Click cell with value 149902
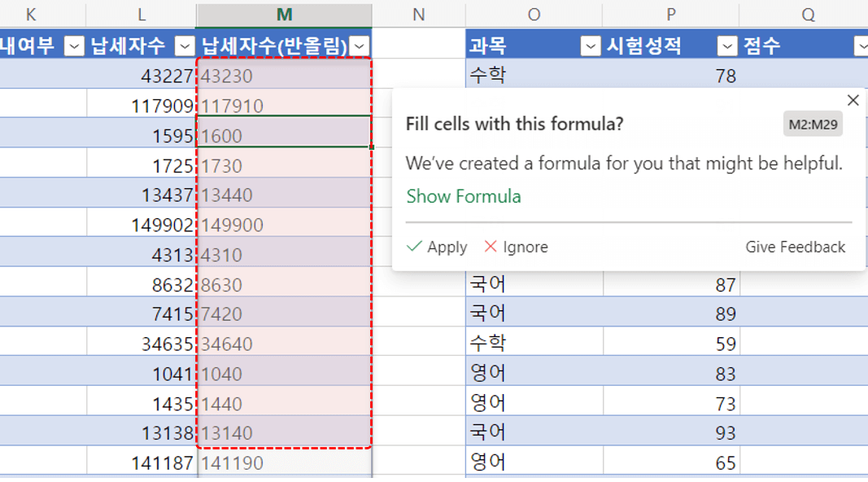Screen dimensions: 868x482 click(142, 223)
